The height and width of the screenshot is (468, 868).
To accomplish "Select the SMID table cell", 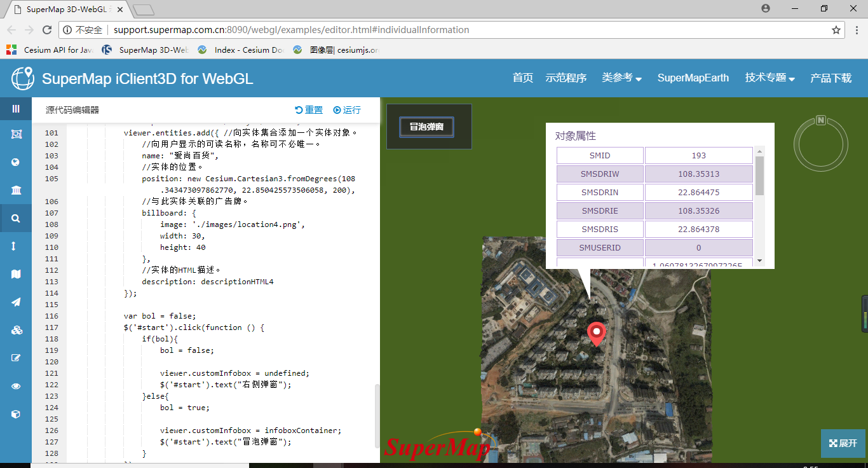I will pyautogui.click(x=600, y=156).
